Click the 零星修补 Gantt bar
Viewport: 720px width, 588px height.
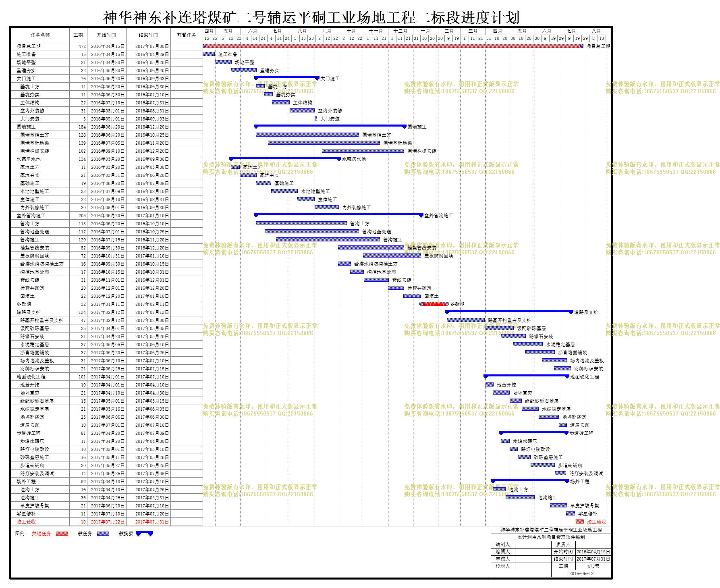pos(571,513)
